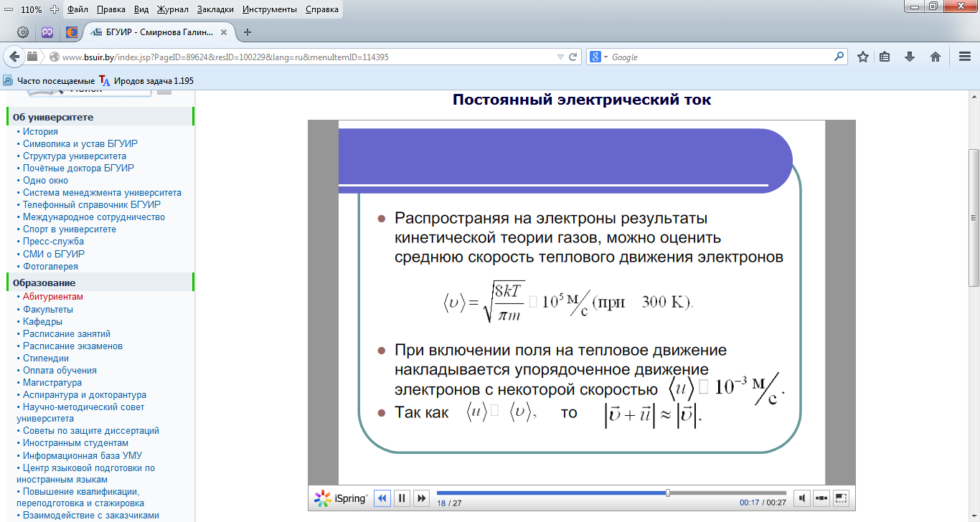This screenshot has height=522, width=980.
Task: Open the Правка menu
Action: click(111, 10)
